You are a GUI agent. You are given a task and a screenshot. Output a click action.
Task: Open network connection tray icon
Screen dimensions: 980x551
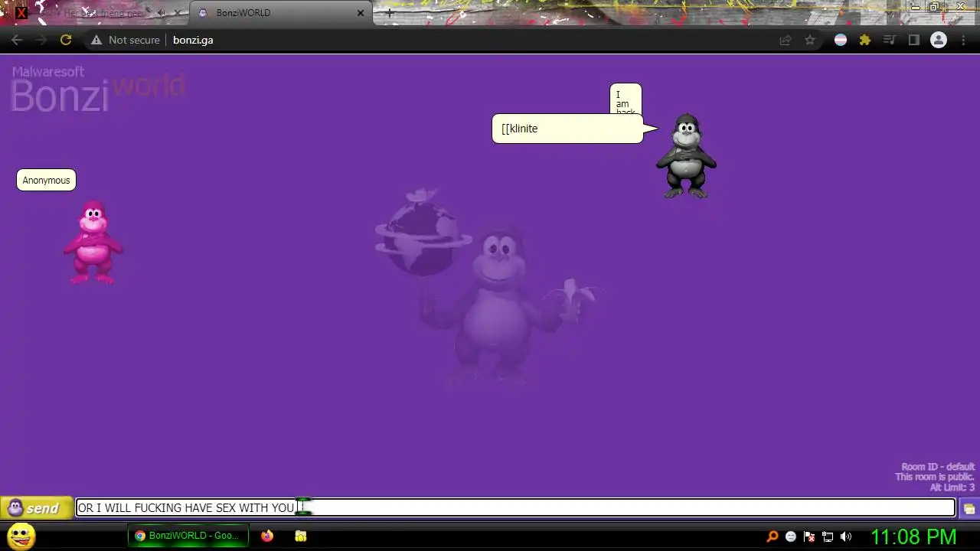(x=828, y=536)
